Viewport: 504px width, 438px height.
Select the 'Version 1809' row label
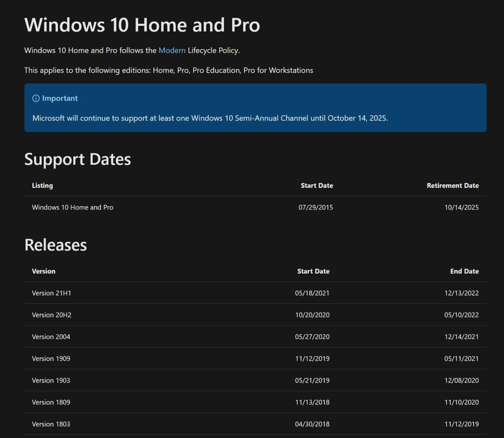(x=51, y=402)
